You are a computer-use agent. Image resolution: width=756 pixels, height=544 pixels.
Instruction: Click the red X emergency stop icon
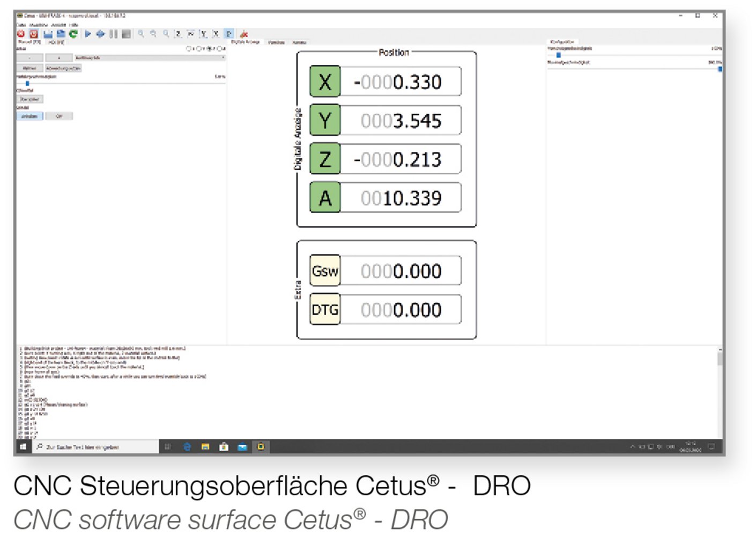tap(21, 34)
